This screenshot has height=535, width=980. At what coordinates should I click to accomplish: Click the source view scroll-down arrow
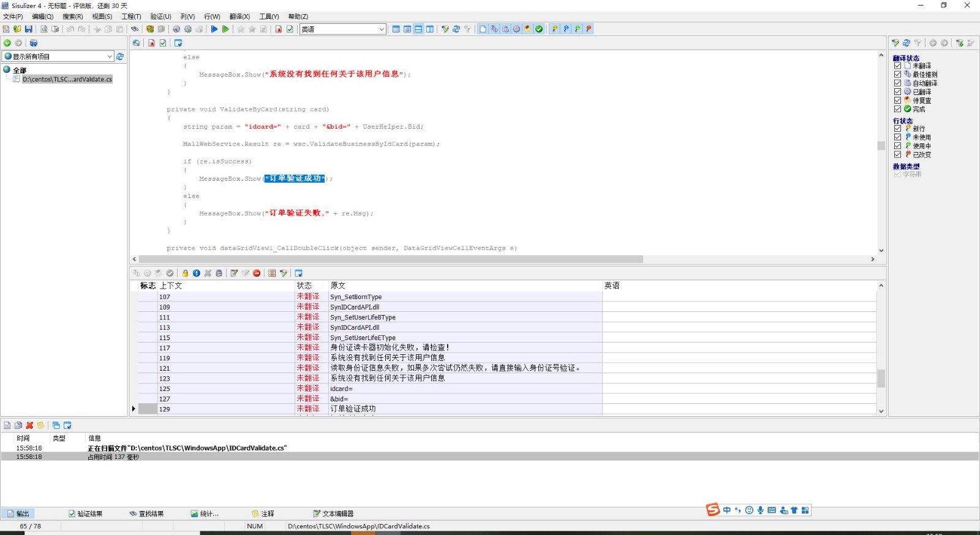pyautogui.click(x=881, y=250)
